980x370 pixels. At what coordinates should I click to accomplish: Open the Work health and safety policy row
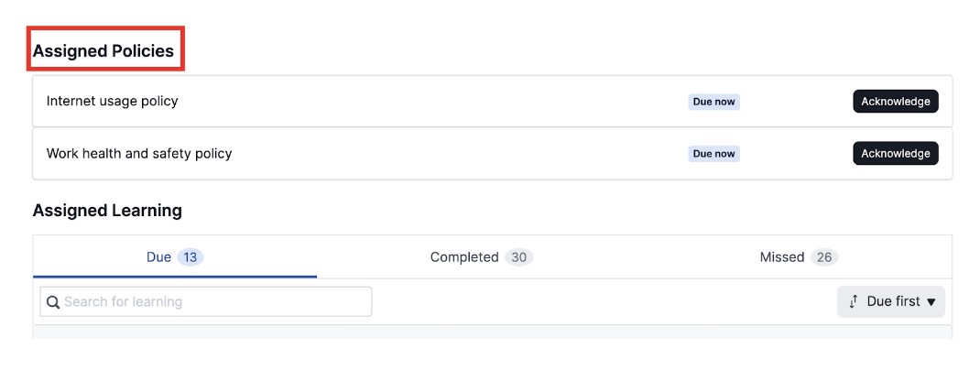click(492, 153)
